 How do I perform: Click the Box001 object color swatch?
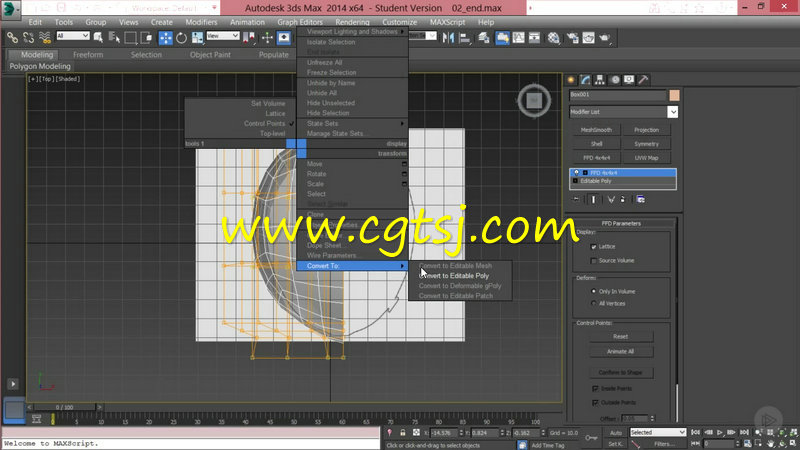(x=674, y=95)
